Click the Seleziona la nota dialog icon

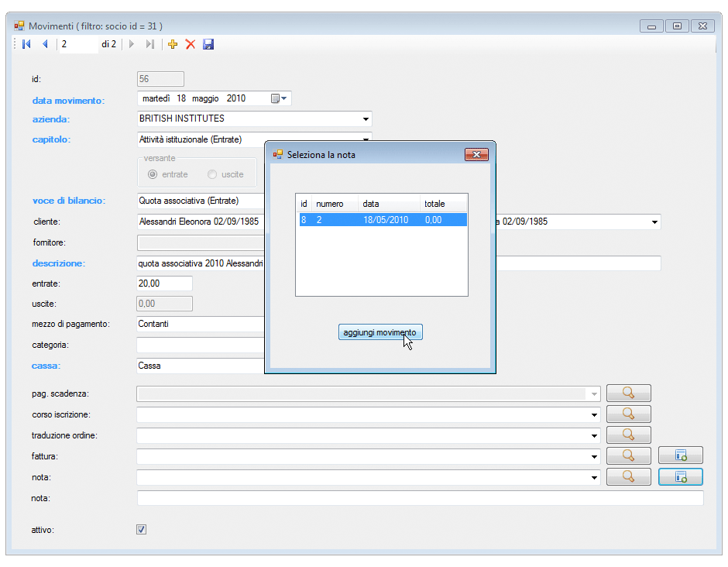pyautogui.click(x=277, y=154)
